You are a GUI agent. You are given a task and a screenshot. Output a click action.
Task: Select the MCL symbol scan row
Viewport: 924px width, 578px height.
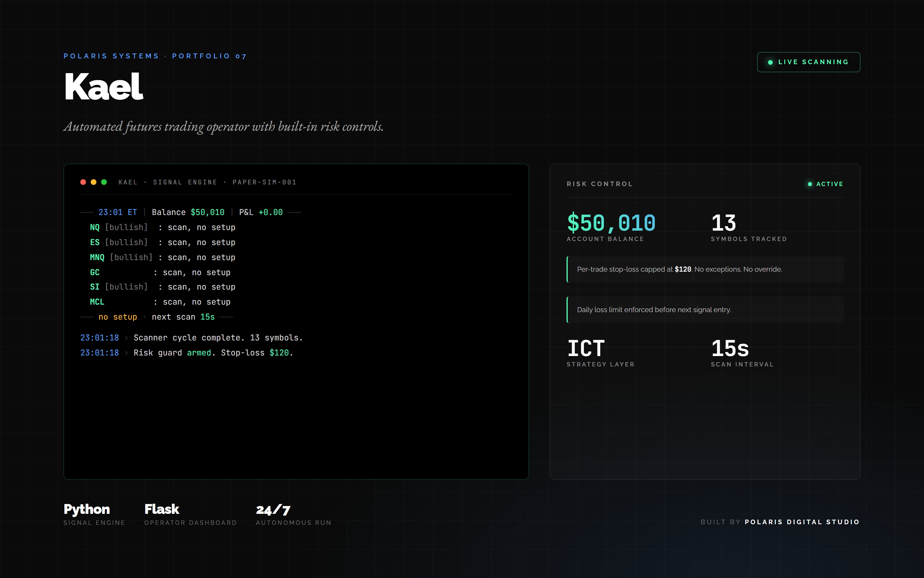pos(160,302)
